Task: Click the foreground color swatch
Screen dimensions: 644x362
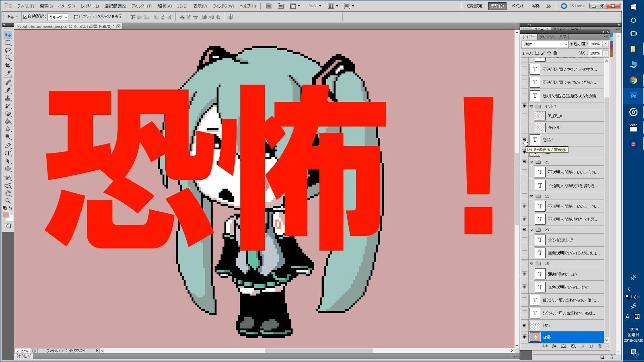Action: [x=6, y=215]
